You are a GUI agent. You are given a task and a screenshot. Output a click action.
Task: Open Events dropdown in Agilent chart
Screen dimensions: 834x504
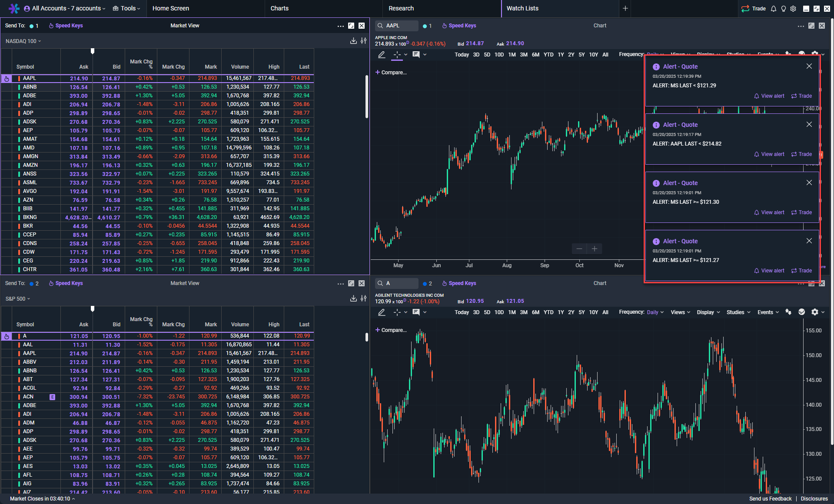[x=768, y=312]
